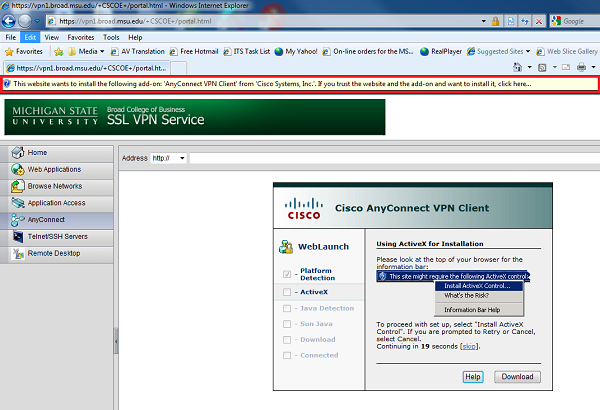Click the browser Forward arrow button
This screenshot has height=410, width=600.
[25, 21]
